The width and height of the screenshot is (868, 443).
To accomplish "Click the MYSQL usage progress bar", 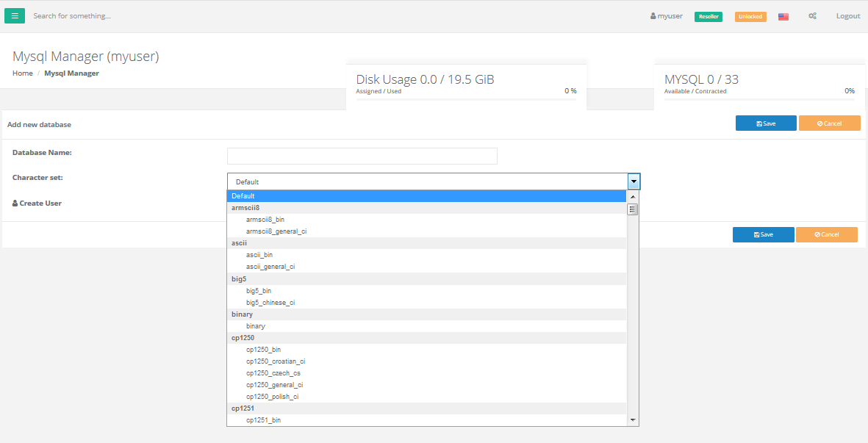I will tap(759, 100).
